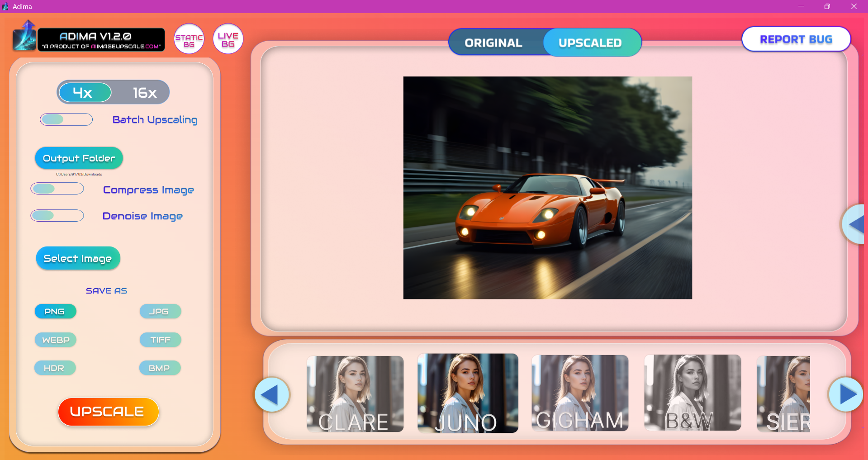This screenshot has height=460, width=868.
Task: Choose WEBP as the save format
Action: pos(55,340)
